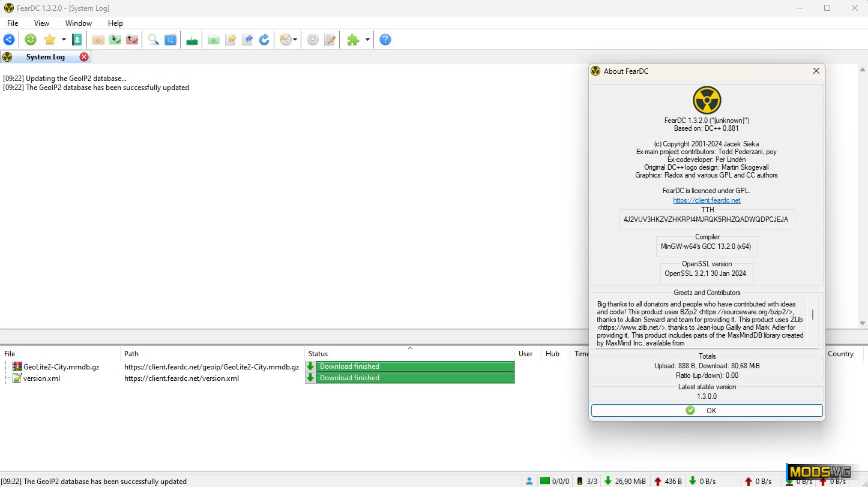Open the client.feardc.net link
The height and width of the screenshot is (487, 868).
707,200
